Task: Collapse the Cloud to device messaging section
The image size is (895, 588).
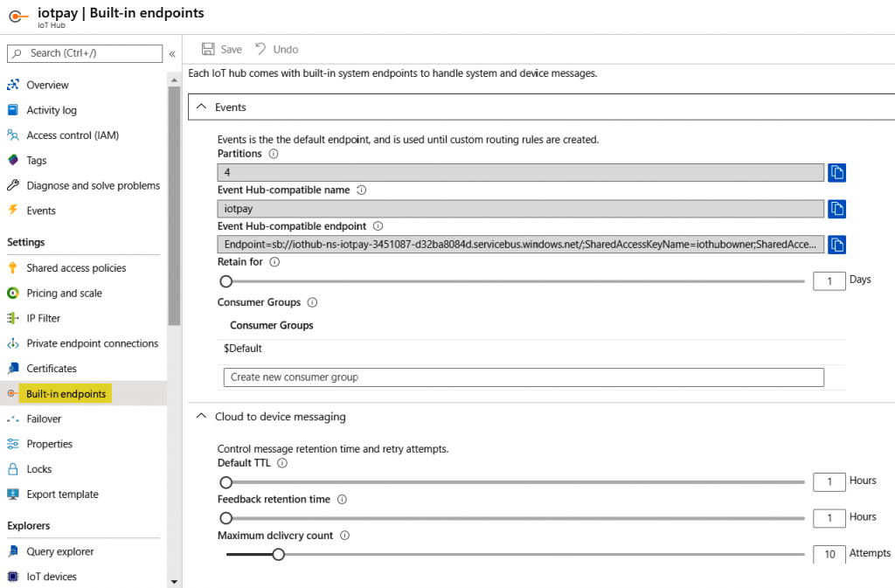Action: click(201, 417)
